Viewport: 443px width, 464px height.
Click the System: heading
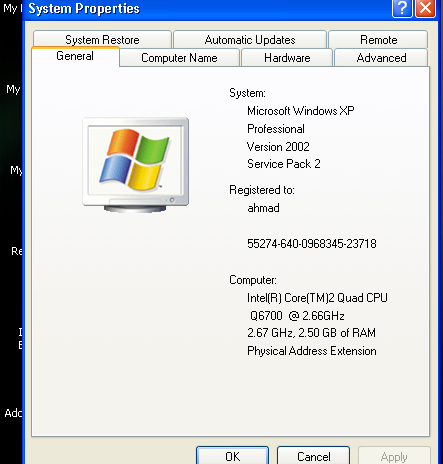click(x=247, y=93)
